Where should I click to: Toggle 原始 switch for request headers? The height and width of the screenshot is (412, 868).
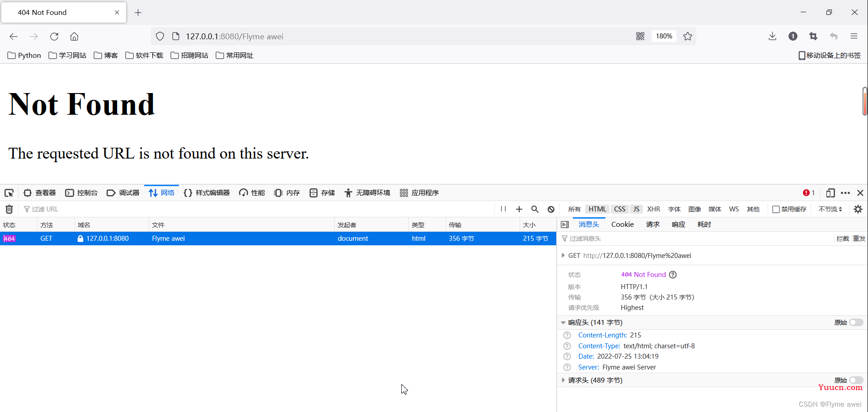pyautogui.click(x=856, y=380)
